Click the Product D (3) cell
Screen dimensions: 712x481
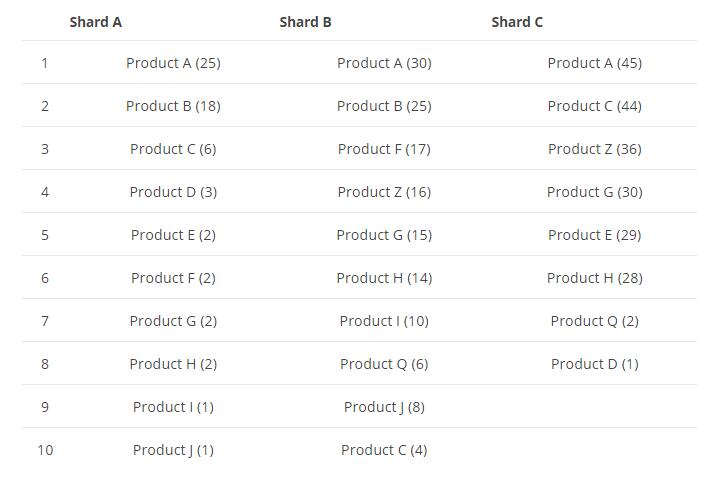(x=173, y=192)
